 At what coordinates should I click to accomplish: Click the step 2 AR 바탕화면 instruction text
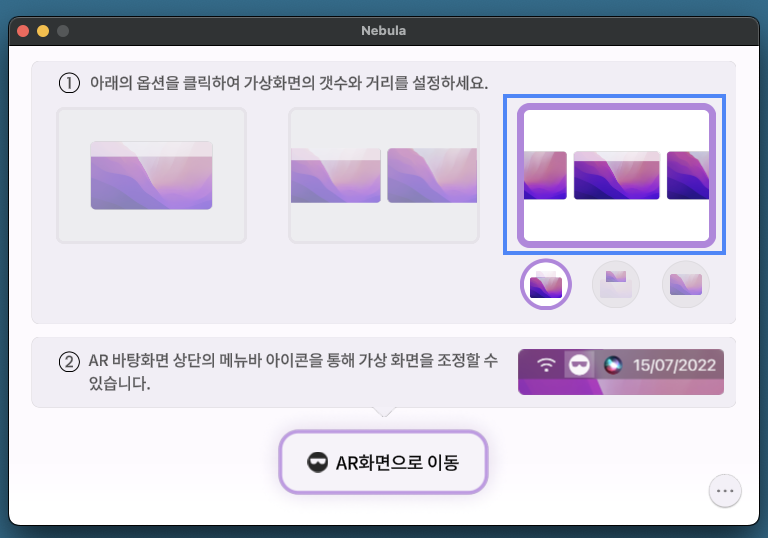(x=293, y=372)
